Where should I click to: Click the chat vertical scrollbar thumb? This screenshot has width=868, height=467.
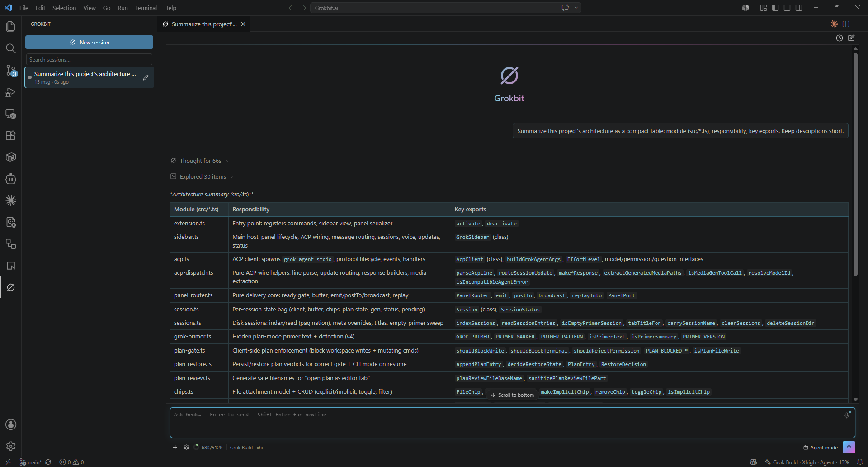[855, 164]
